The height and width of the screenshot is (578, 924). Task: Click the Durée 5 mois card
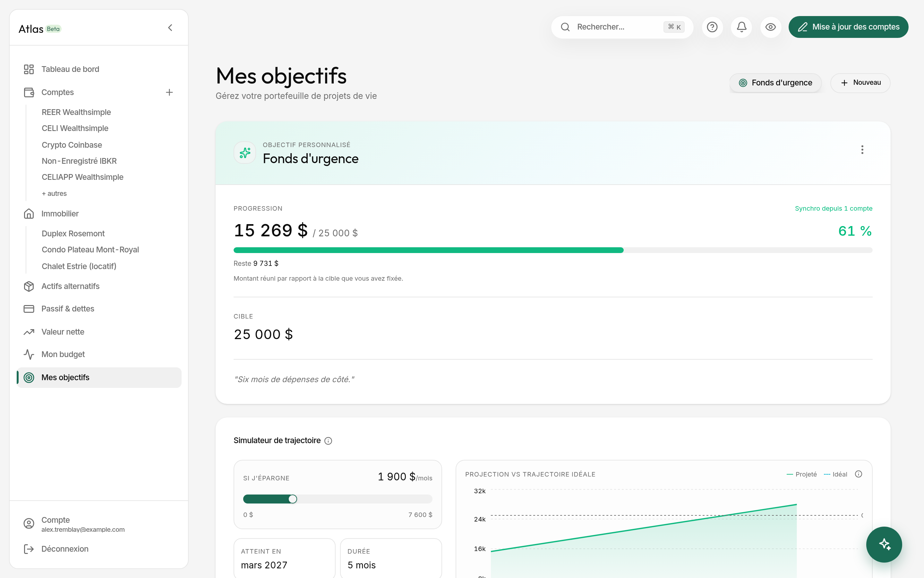391,558
